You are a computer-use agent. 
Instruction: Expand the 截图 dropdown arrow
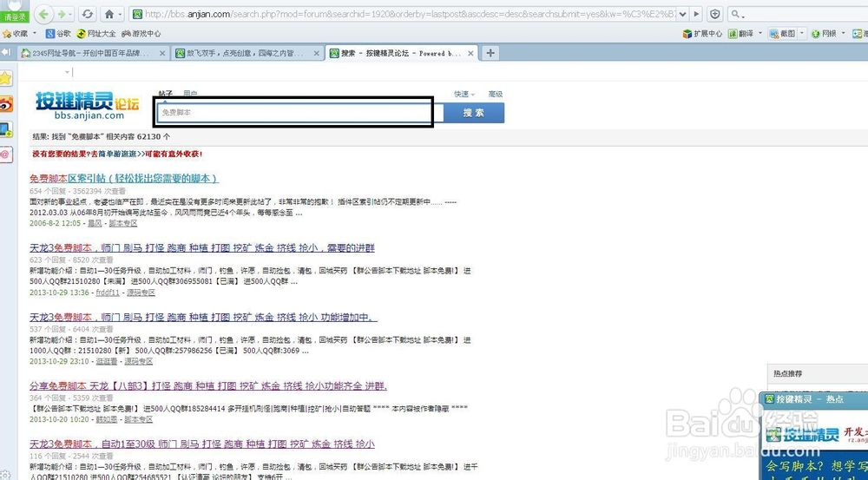point(801,33)
